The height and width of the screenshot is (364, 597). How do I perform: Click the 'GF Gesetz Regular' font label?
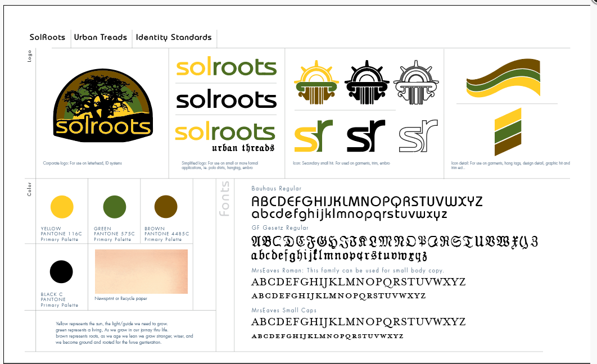tap(280, 228)
